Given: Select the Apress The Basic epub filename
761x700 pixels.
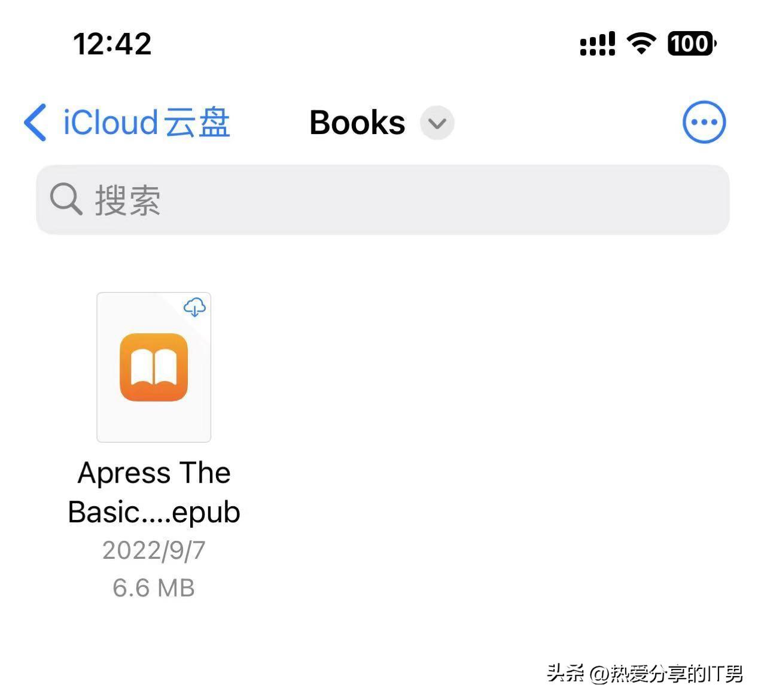Looking at the screenshot, I should point(154,492).
